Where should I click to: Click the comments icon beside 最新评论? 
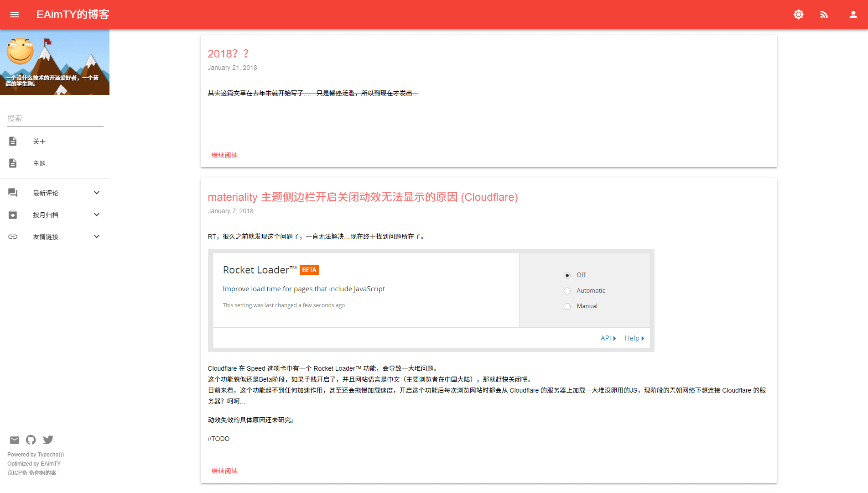[13, 193]
